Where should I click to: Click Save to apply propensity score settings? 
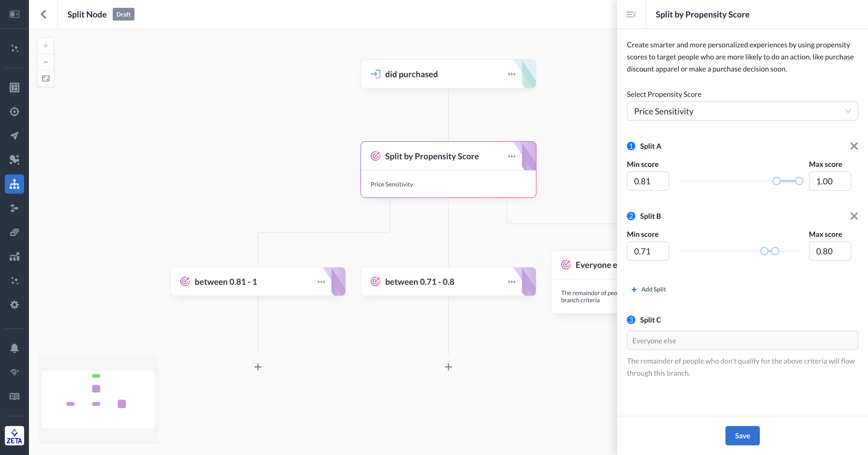[x=742, y=435]
